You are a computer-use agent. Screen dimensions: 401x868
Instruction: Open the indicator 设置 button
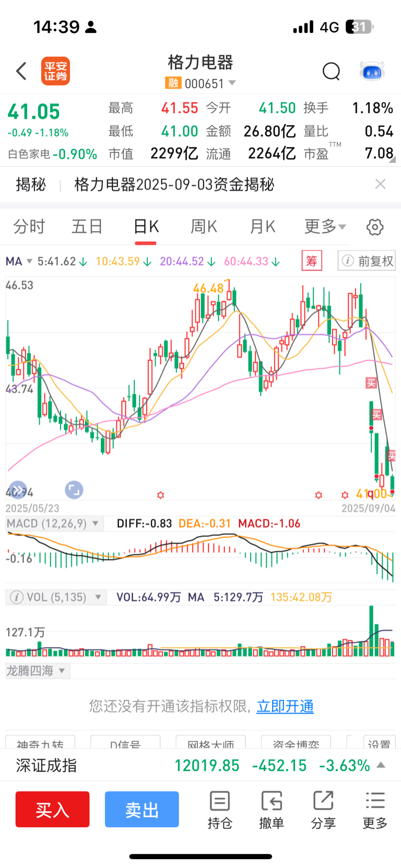379,743
